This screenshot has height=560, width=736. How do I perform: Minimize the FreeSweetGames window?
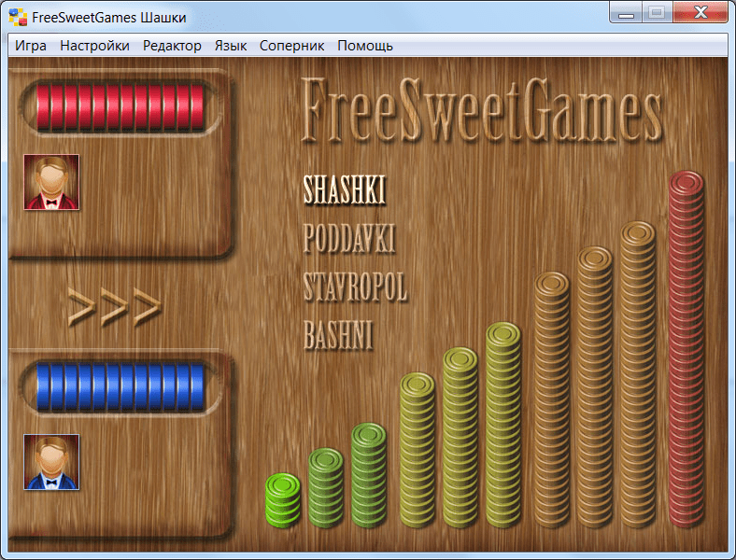pyautogui.click(x=626, y=13)
